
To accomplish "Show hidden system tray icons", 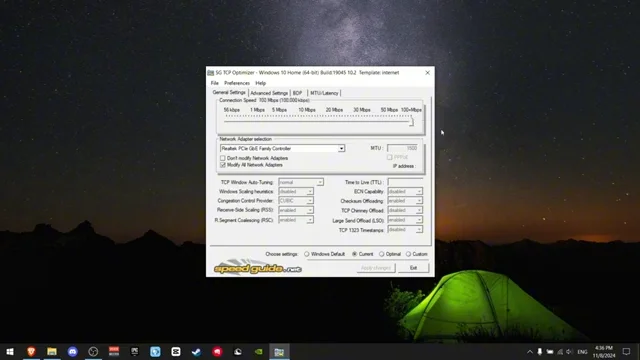I will pyautogui.click(x=530, y=351).
